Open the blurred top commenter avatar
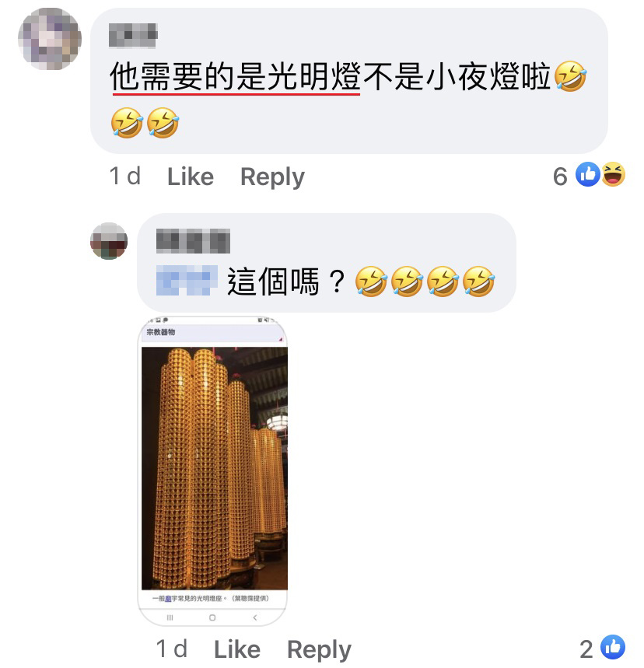Screen dimensions: 644x668 pos(50,39)
